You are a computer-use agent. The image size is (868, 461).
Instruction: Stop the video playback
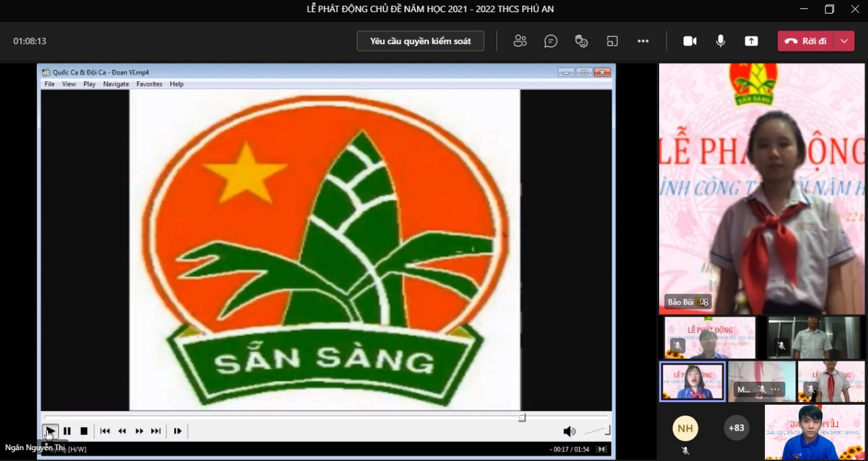click(84, 431)
